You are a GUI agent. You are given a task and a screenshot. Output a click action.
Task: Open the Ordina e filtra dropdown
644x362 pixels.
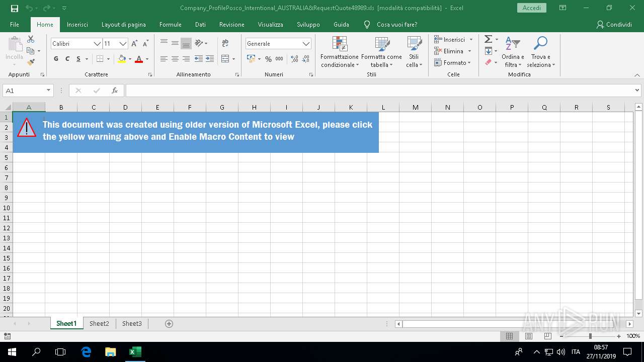point(513,52)
